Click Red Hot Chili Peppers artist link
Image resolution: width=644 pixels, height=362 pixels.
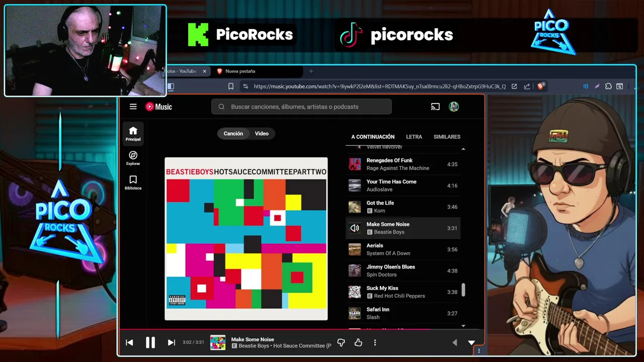point(399,296)
